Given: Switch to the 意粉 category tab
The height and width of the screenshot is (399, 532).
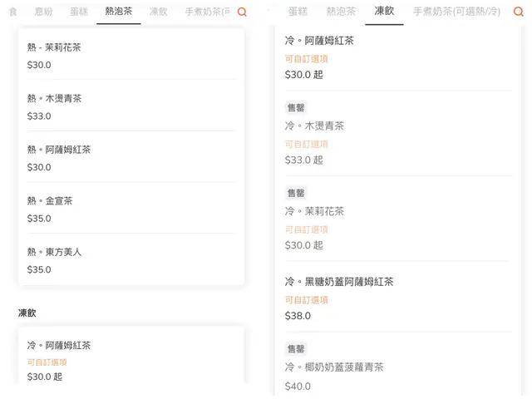Looking at the screenshot, I should tap(43, 12).
